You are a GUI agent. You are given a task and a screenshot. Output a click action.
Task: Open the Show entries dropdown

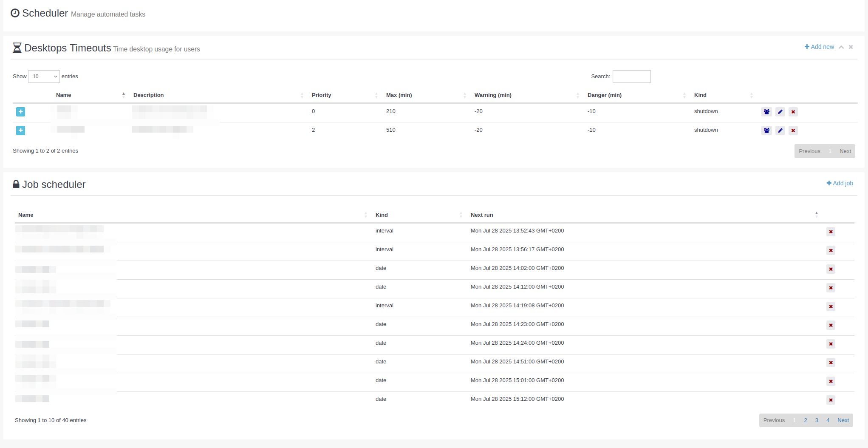pyautogui.click(x=44, y=77)
